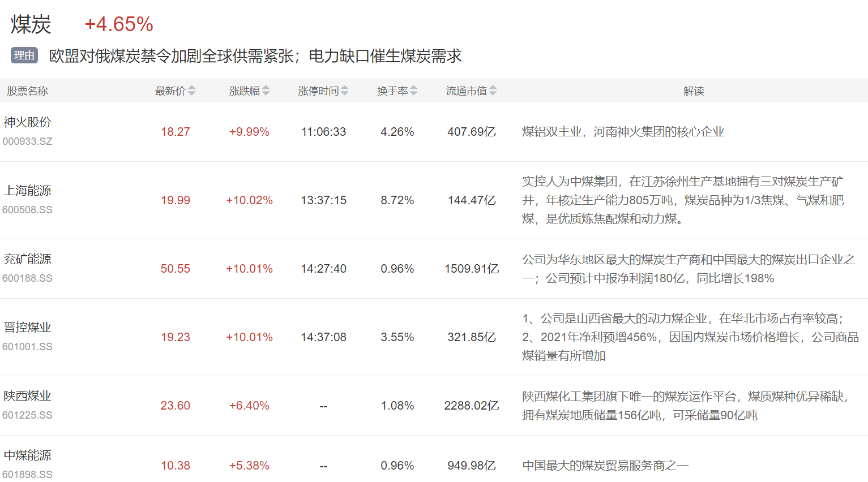Click the 理由 tag badge

pos(24,55)
